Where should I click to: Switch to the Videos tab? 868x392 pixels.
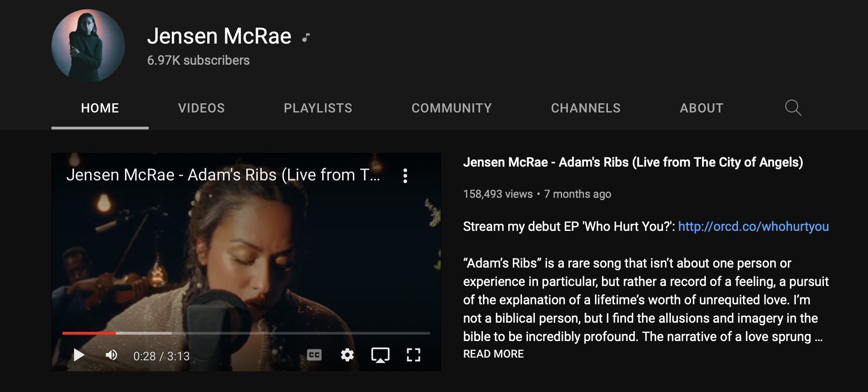click(201, 108)
